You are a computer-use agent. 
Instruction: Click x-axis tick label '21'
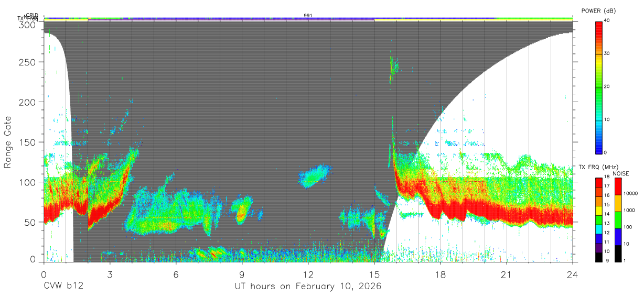507,274
